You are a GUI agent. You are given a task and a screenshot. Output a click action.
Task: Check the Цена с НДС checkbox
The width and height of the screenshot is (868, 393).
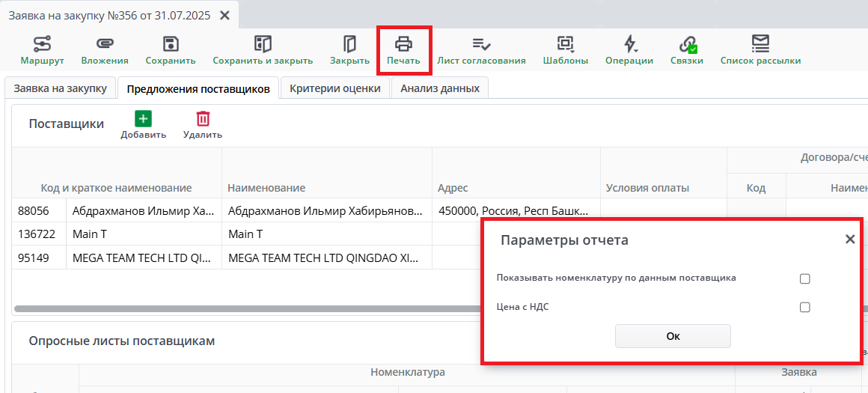(805, 307)
